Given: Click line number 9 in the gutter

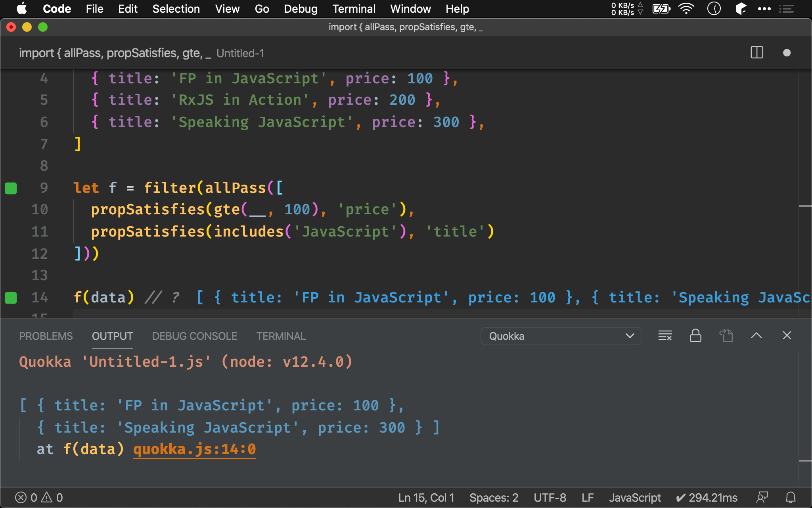Looking at the screenshot, I should (44, 188).
